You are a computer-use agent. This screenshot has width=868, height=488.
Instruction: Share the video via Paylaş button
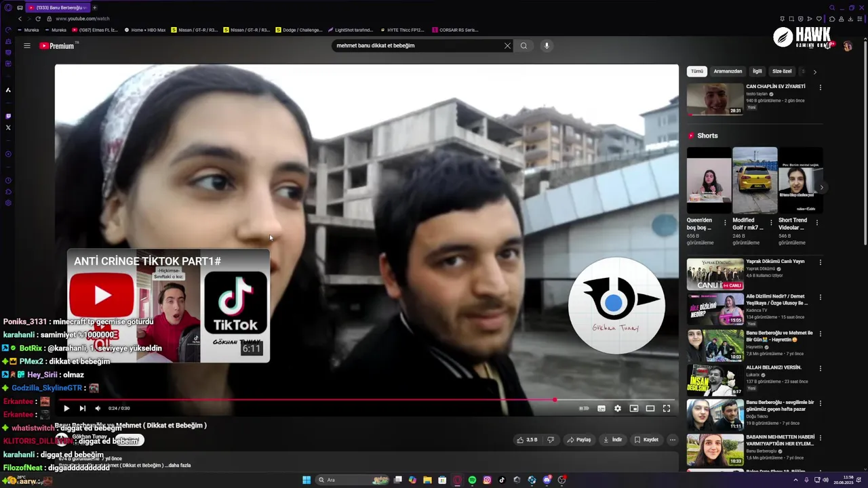pyautogui.click(x=579, y=440)
